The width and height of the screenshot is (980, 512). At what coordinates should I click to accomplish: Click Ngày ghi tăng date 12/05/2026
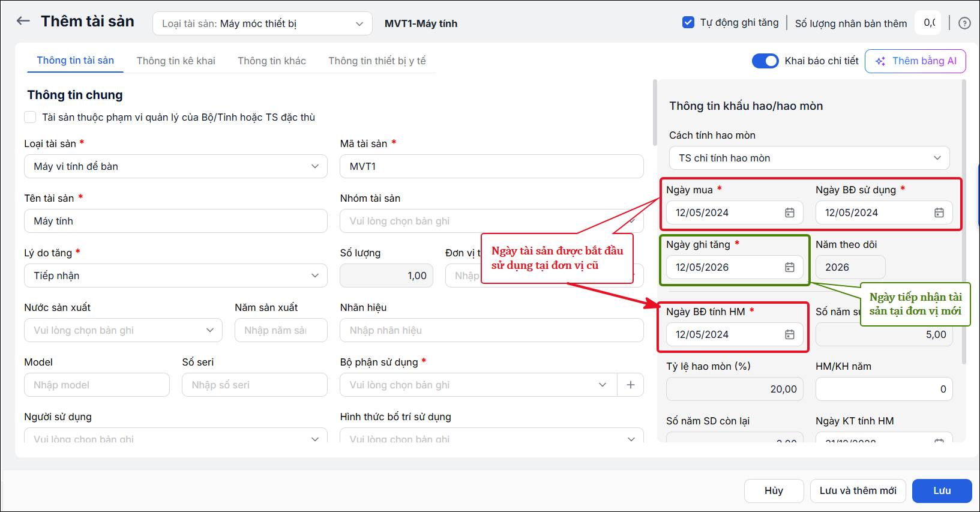click(735, 267)
